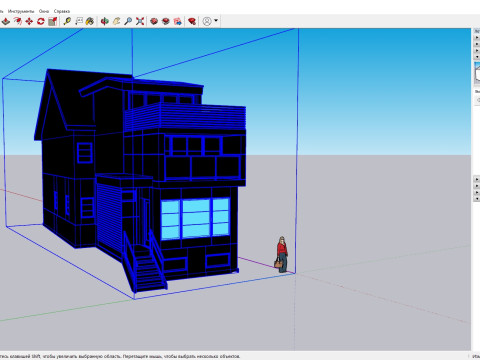Click the style preview thumbnail in tray
Viewport: 480px width, 360px height.
click(477, 73)
